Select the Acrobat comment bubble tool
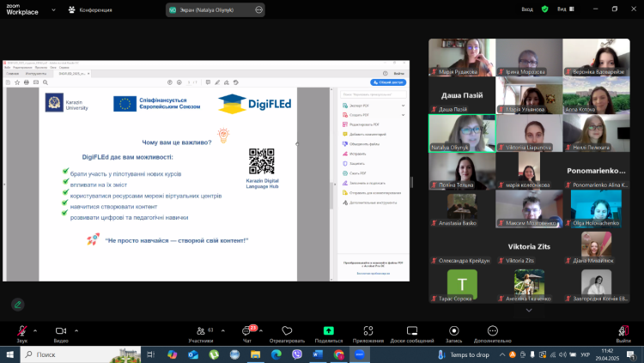 pos(208,82)
